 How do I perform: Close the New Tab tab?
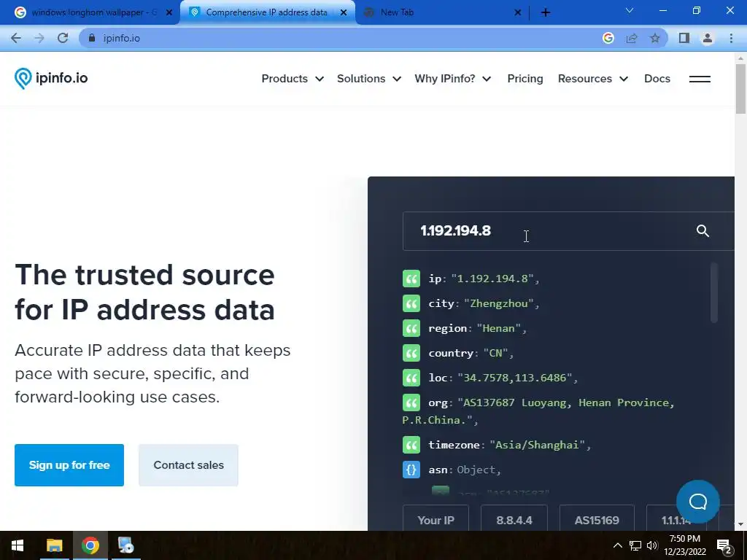(518, 13)
